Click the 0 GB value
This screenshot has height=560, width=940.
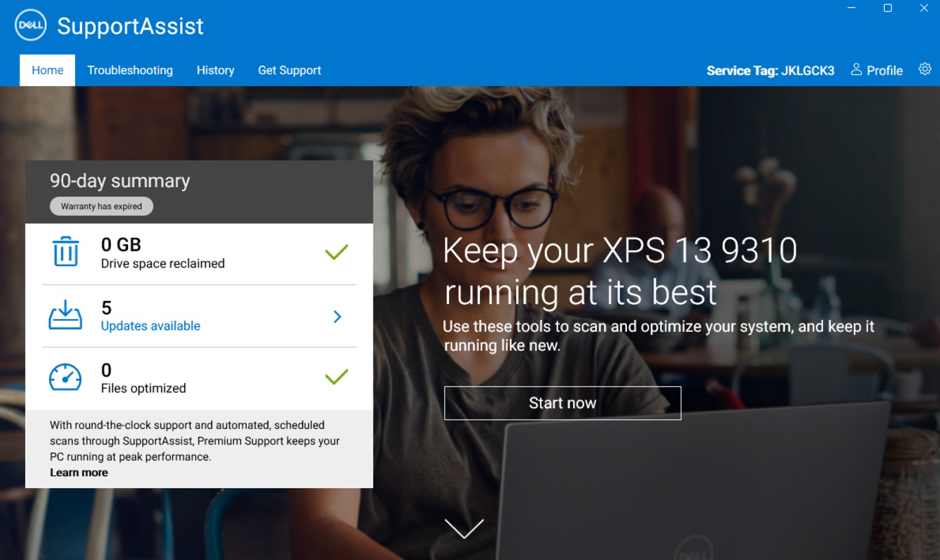pos(121,244)
